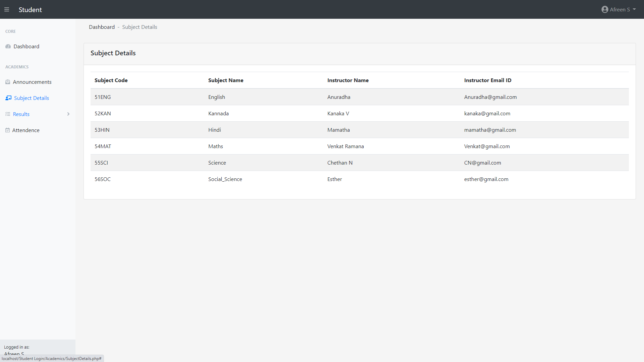Toggle the hamburger sidebar menu icon
The width and height of the screenshot is (644, 362).
tap(7, 10)
